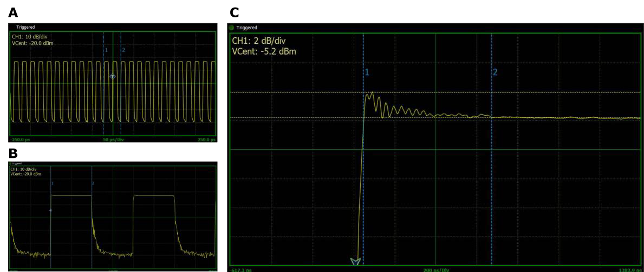644x272 pixels.
Task: Click the 200 ns/Div timebase label
Action: 437,269
